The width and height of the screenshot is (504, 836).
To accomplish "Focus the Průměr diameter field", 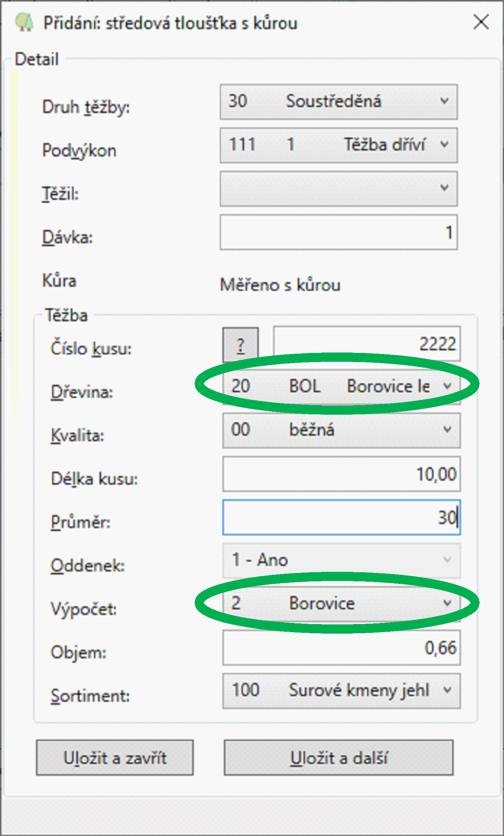I will pyautogui.click(x=341, y=517).
